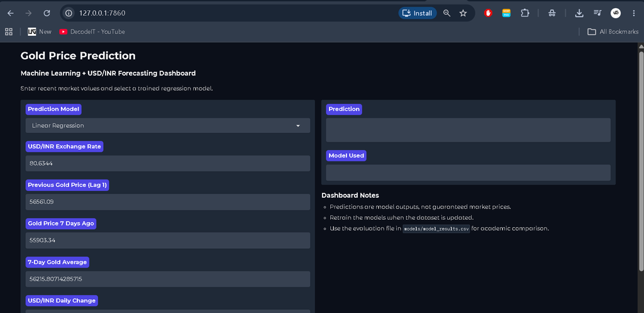
Task: Open the red hand ad blocker extension
Action: pos(488,13)
